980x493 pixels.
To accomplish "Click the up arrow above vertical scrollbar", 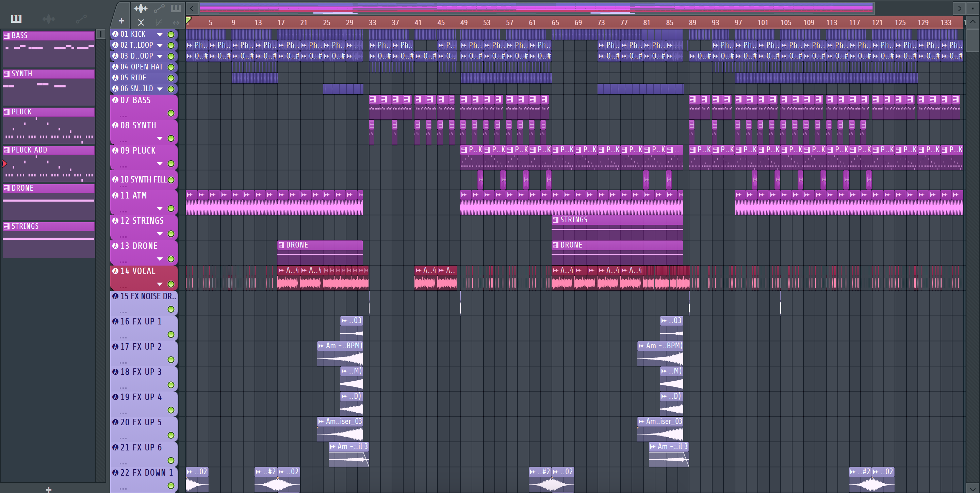I will pos(973,22).
